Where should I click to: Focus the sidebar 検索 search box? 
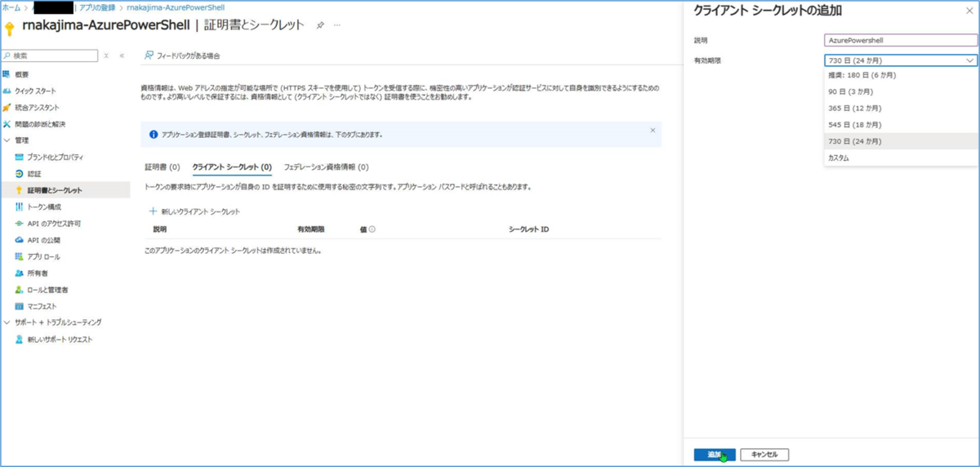pos(49,56)
